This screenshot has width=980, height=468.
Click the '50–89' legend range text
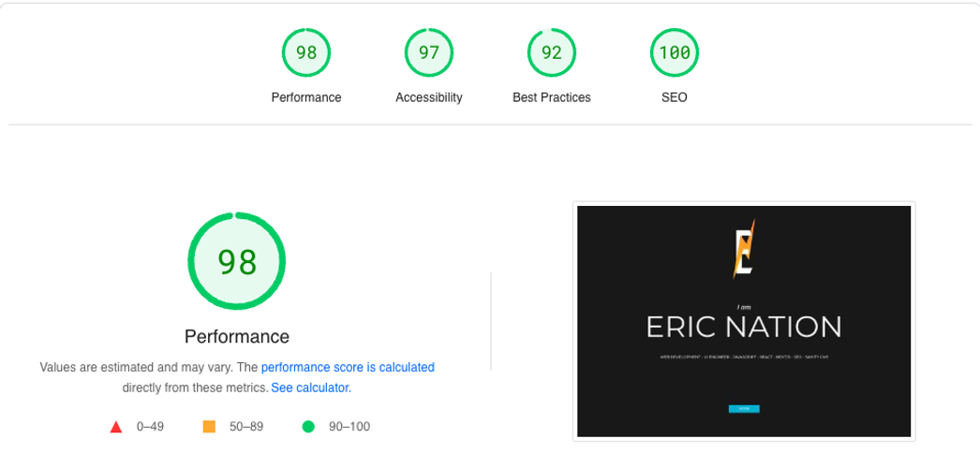(246, 427)
